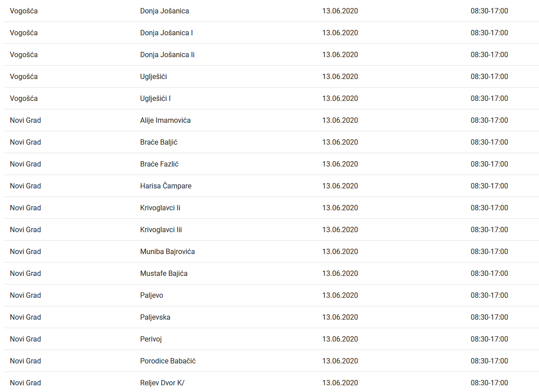Select the Donja Jošanica Ii table entry
The width and height of the screenshot is (539, 392).
[x=167, y=55]
